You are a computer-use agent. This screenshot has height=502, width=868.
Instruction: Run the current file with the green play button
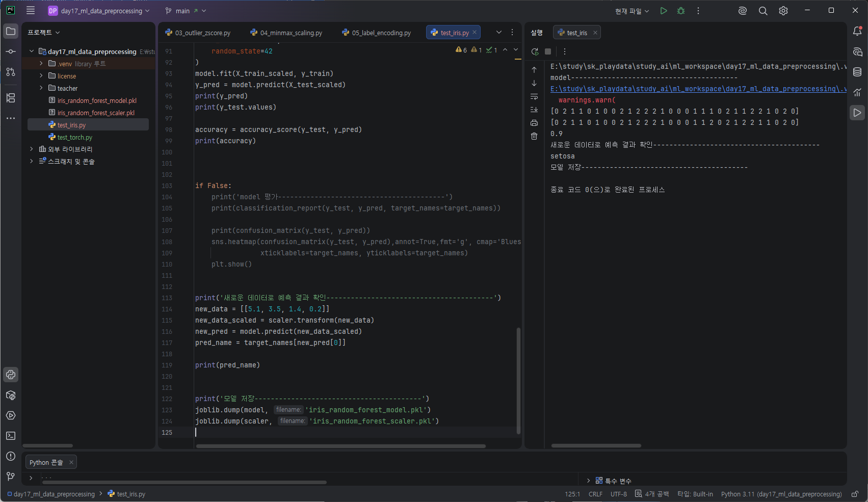point(664,11)
